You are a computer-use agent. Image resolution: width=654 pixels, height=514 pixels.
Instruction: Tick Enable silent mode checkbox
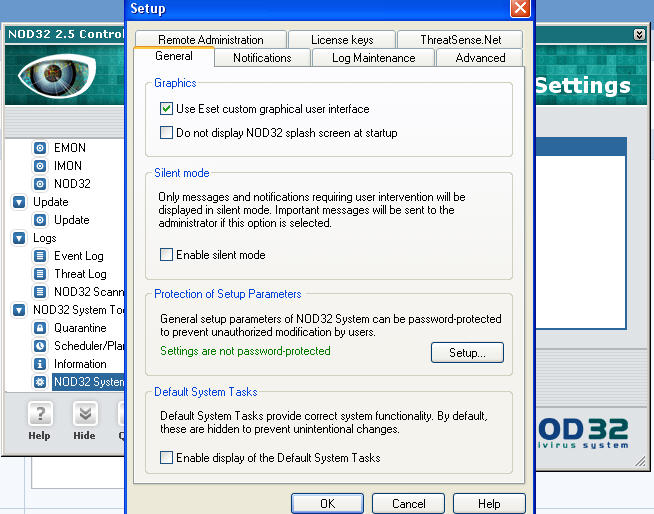tap(166, 254)
